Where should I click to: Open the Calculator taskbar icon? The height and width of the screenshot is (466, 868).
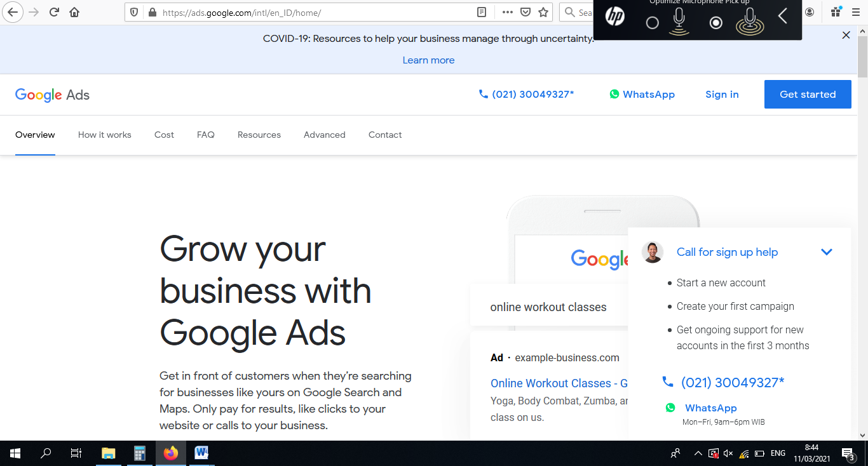(x=140, y=453)
